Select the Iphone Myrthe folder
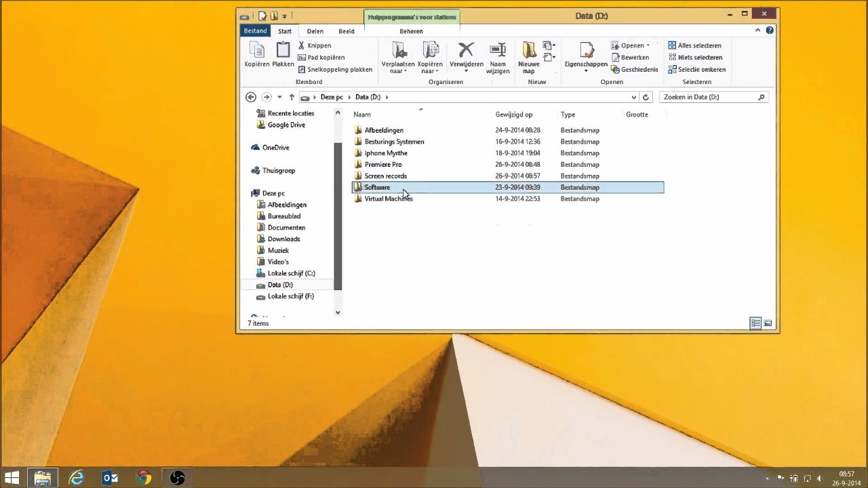Viewport: 868px width, 488px height. (x=386, y=153)
